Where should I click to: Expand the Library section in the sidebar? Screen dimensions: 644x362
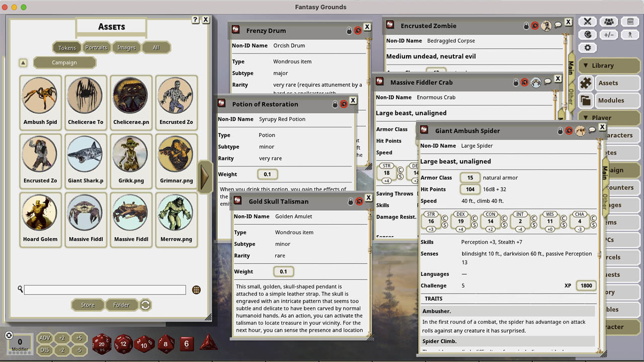click(609, 65)
